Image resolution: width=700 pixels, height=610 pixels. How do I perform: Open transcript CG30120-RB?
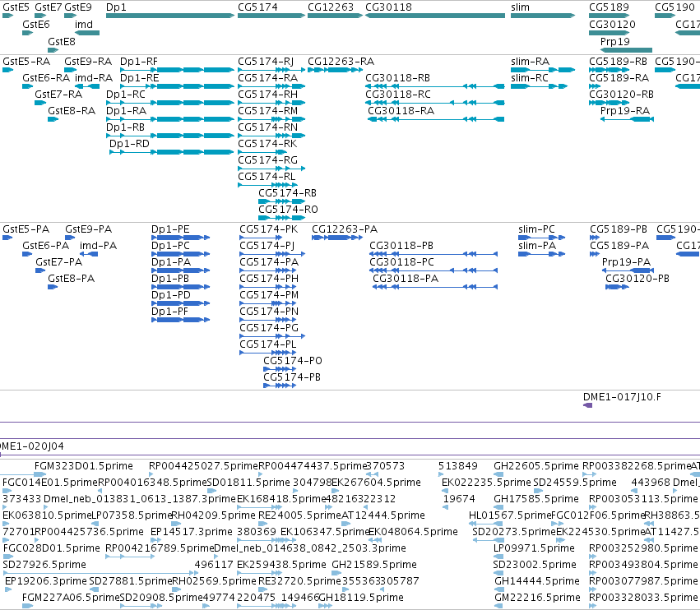[x=621, y=95]
